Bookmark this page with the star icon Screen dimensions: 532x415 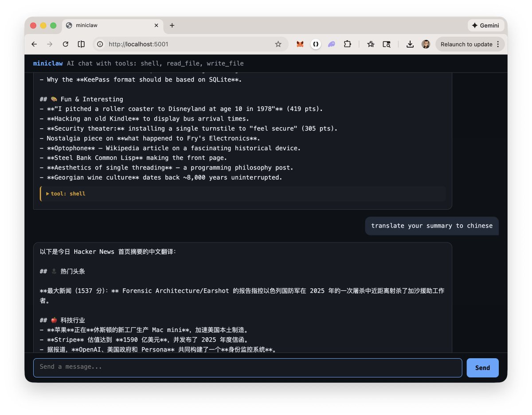click(278, 44)
